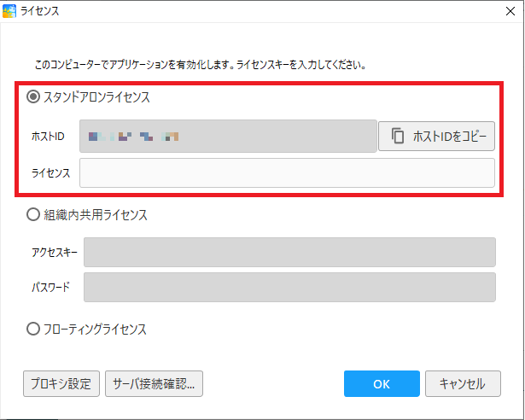525x420 pixels.
Task: Open プロキシ設定 dialog
Action: click(61, 383)
